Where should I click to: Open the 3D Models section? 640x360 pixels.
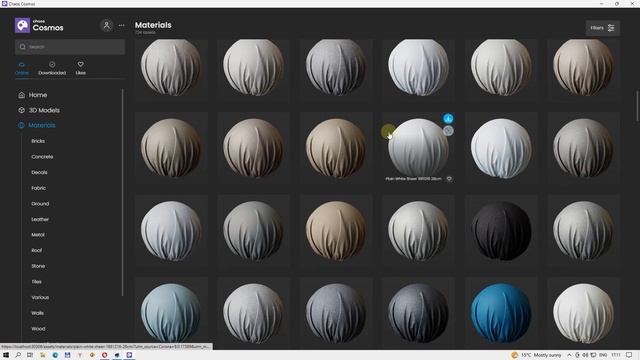click(x=44, y=110)
